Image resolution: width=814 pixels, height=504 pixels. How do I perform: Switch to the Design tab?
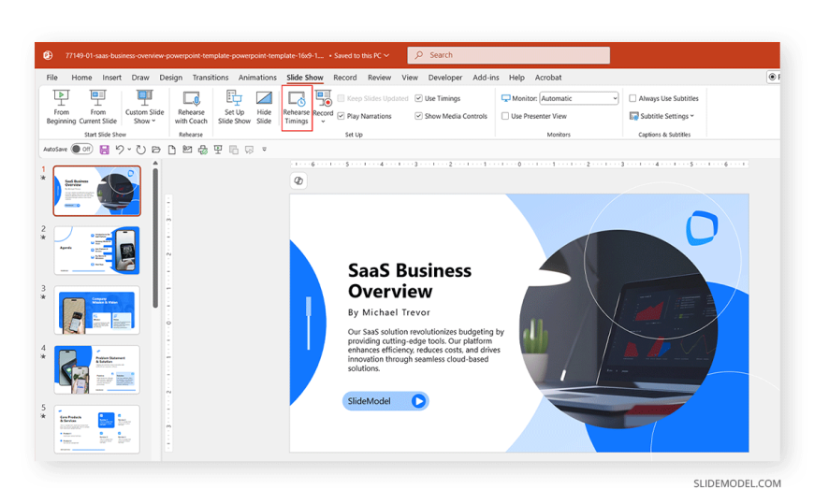171,78
